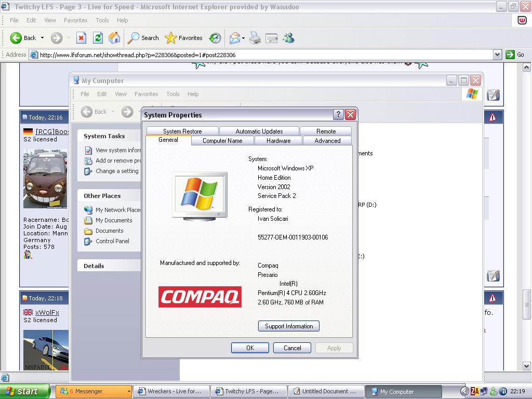Click the report post warning icon at 22:18

[493, 298]
